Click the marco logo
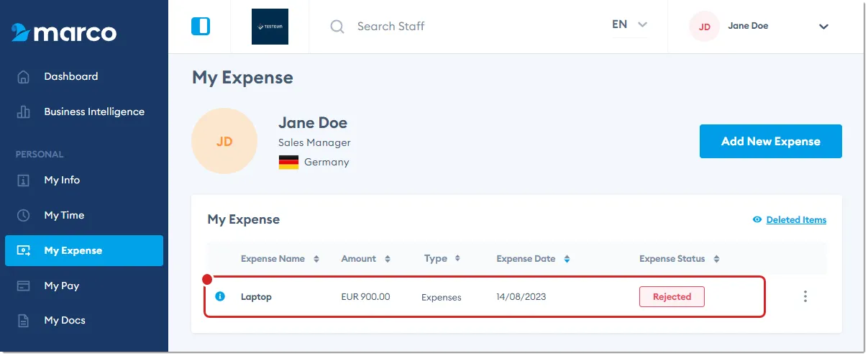This screenshot has width=868, height=356. click(x=64, y=32)
